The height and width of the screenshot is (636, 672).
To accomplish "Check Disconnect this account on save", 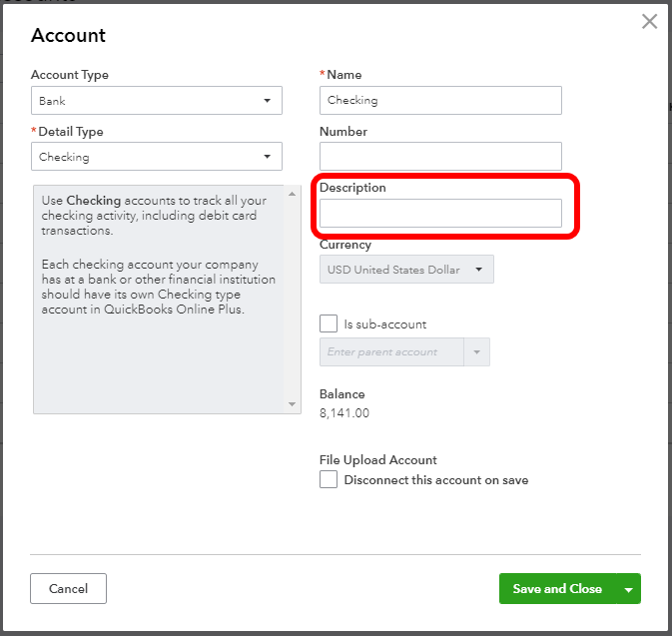I will [x=329, y=480].
